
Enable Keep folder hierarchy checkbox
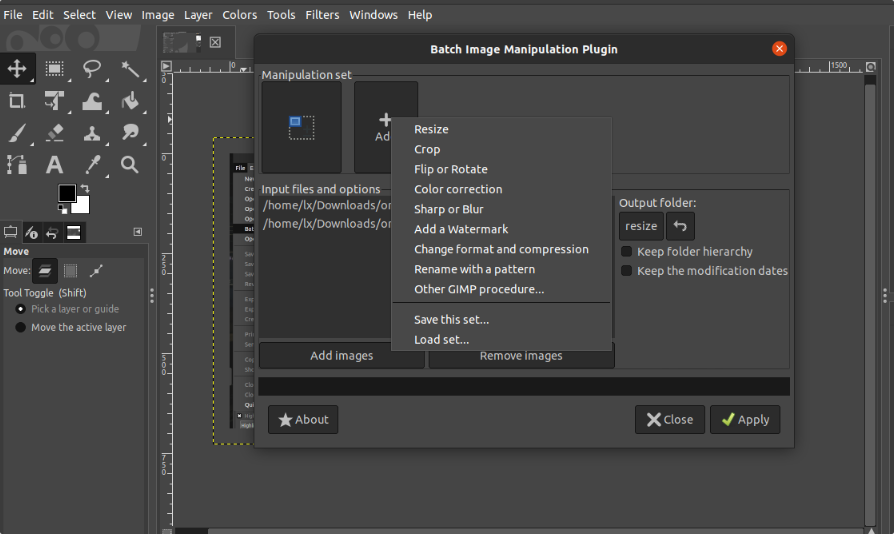(x=627, y=251)
